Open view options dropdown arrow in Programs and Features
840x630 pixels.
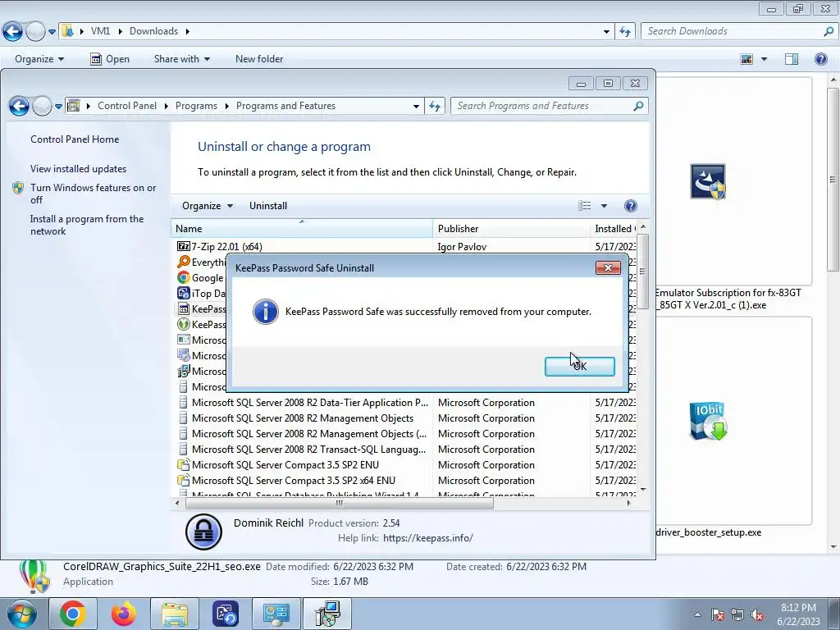(604, 206)
